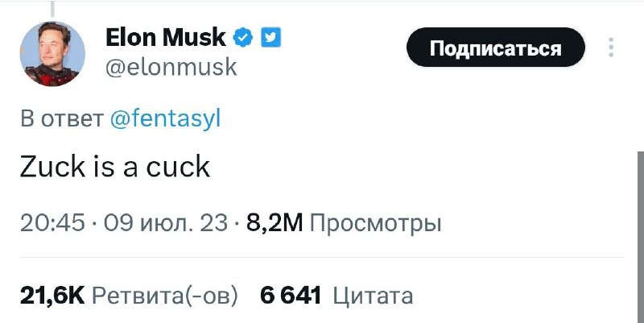Click the 8,2M views count

[275, 222]
